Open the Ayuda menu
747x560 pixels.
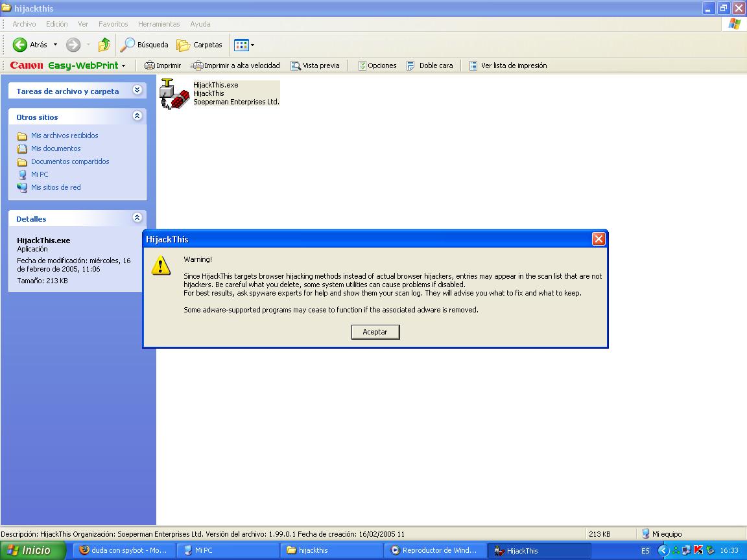pyautogui.click(x=200, y=24)
